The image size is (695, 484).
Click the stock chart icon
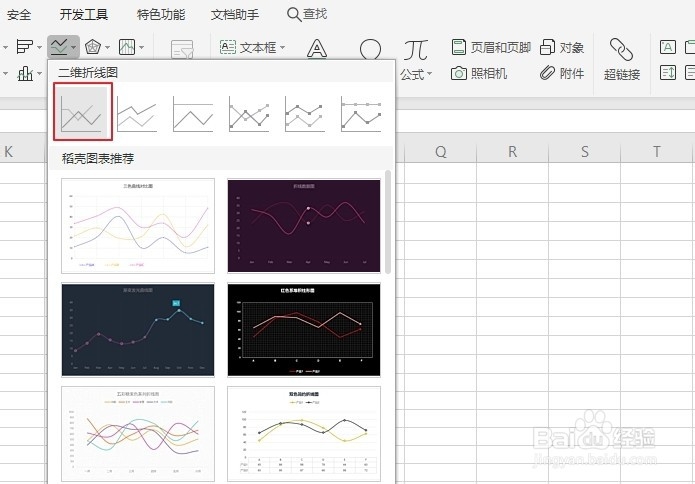127,47
